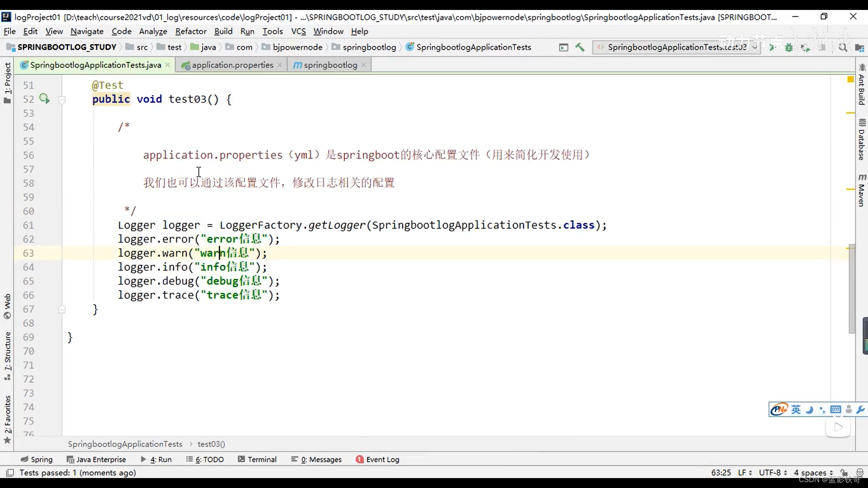Image resolution: width=868 pixels, height=488 pixels.
Task: Click test03() in the bottom breadcrumb
Action: (211, 444)
